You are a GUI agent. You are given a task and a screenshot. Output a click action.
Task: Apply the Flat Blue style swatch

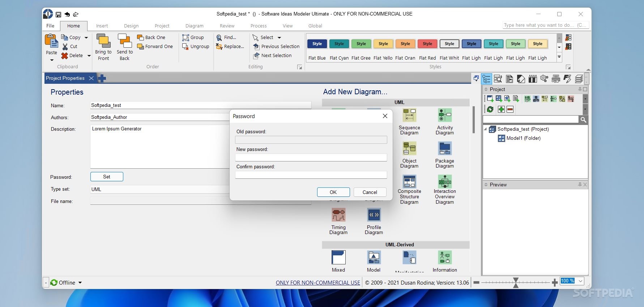click(317, 44)
